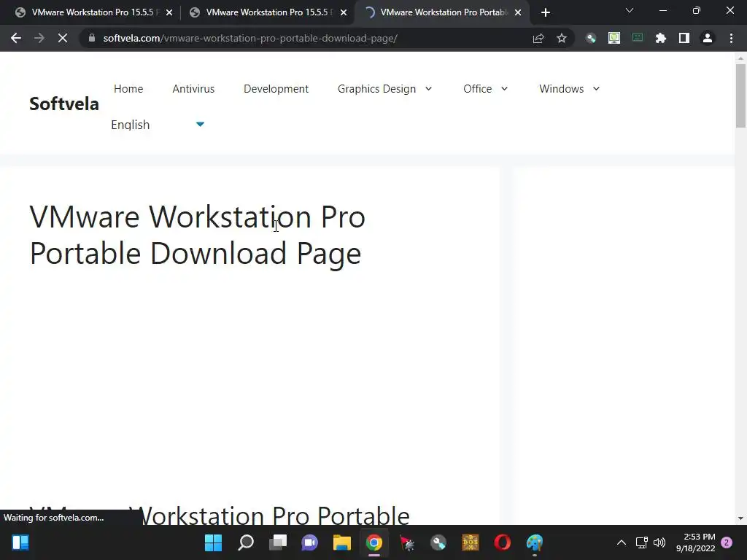Expand Graphics Design submenu chevron
Screen dimensions: 747x560
[x=428, y=88]
